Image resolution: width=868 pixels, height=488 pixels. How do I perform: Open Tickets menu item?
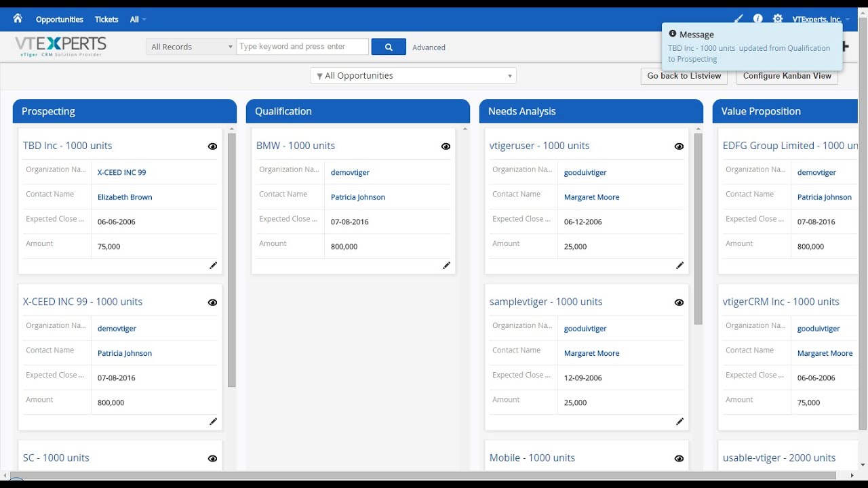coord(106,20)
